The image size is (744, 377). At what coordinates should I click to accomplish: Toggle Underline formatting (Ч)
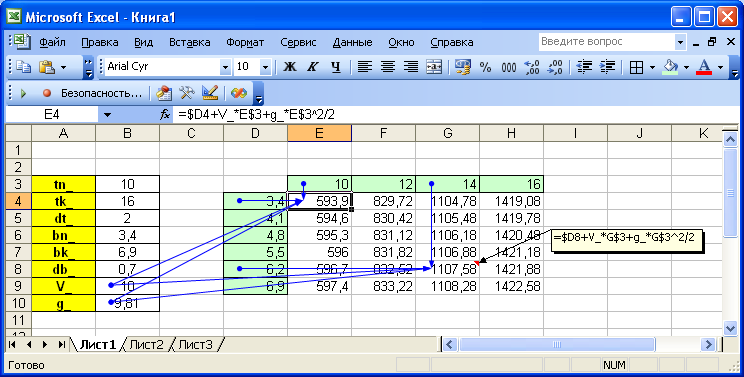pyautogui.click(x=335, y=67)
